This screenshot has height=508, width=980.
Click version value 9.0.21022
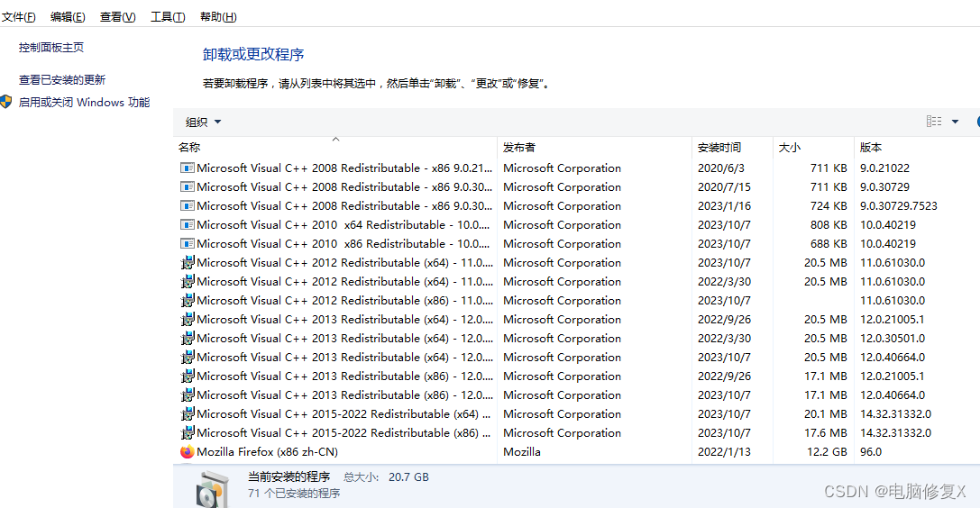pyautogui.click(x=884, y=168)
